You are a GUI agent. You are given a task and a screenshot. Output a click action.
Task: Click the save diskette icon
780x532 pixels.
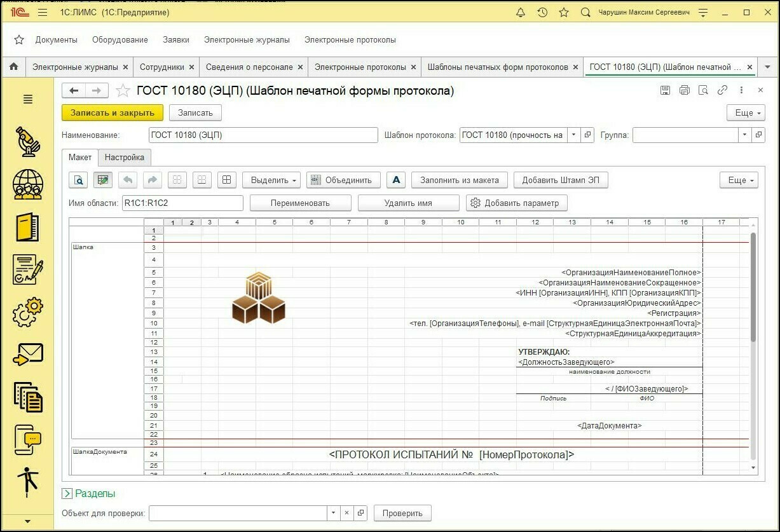point(665,90)
